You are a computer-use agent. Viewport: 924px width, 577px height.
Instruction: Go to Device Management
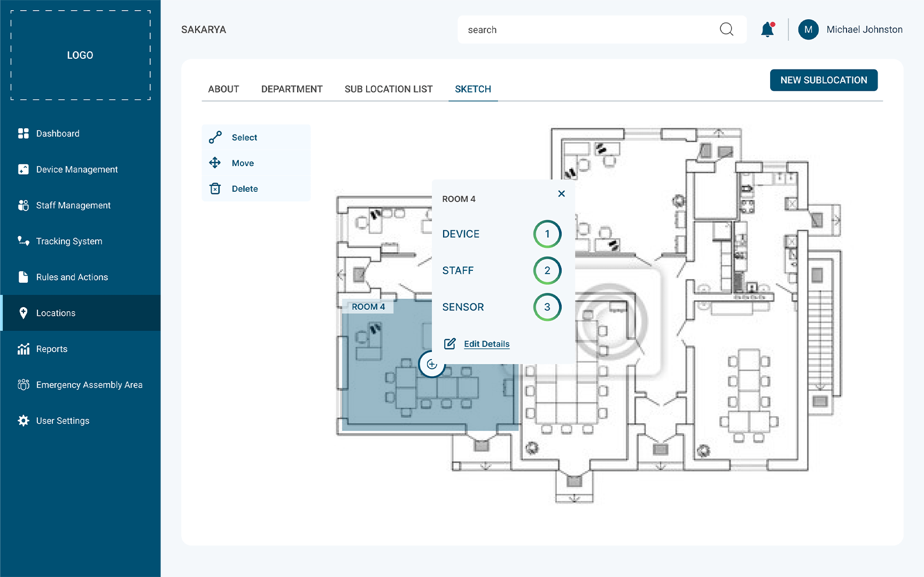[x=77, y=169]
